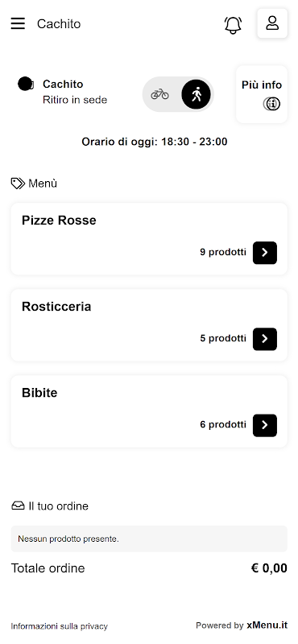
Task: Open the hamburger navigation menu
Action: (x=18, y=23)
